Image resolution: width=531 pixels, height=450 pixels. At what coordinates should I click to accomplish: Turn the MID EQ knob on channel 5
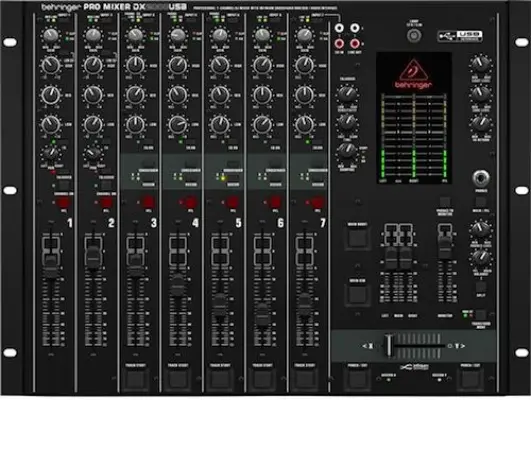point(220,95)
